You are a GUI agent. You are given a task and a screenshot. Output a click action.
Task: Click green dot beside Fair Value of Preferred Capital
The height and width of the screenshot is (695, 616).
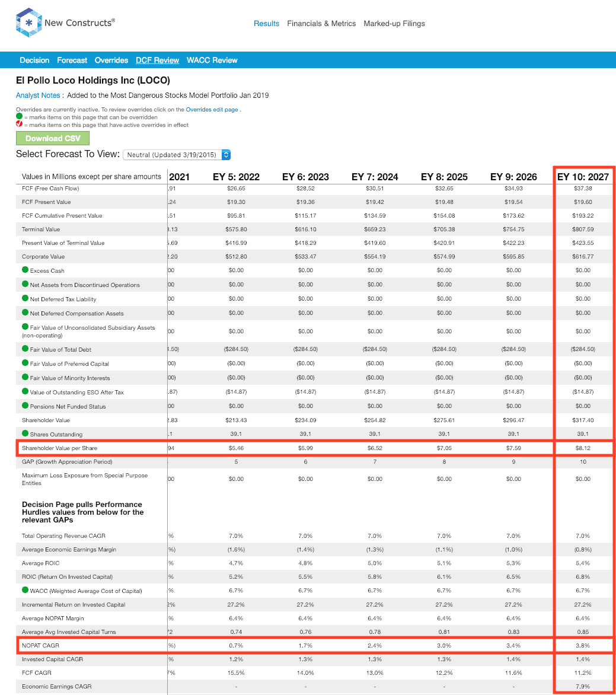click(25, 362)
